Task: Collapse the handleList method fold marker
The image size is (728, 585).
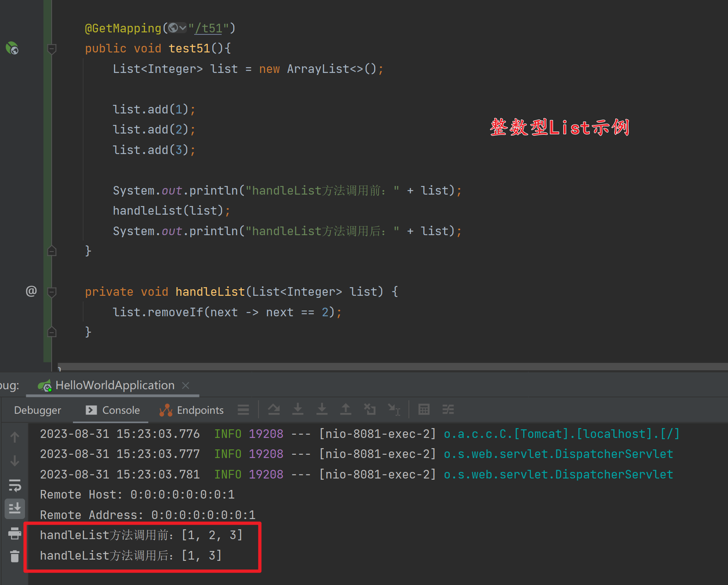Action: [x=52, y=292]
